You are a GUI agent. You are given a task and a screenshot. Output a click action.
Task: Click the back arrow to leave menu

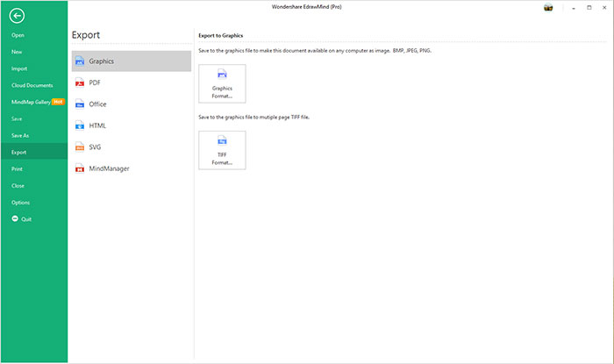pos(18,14)
